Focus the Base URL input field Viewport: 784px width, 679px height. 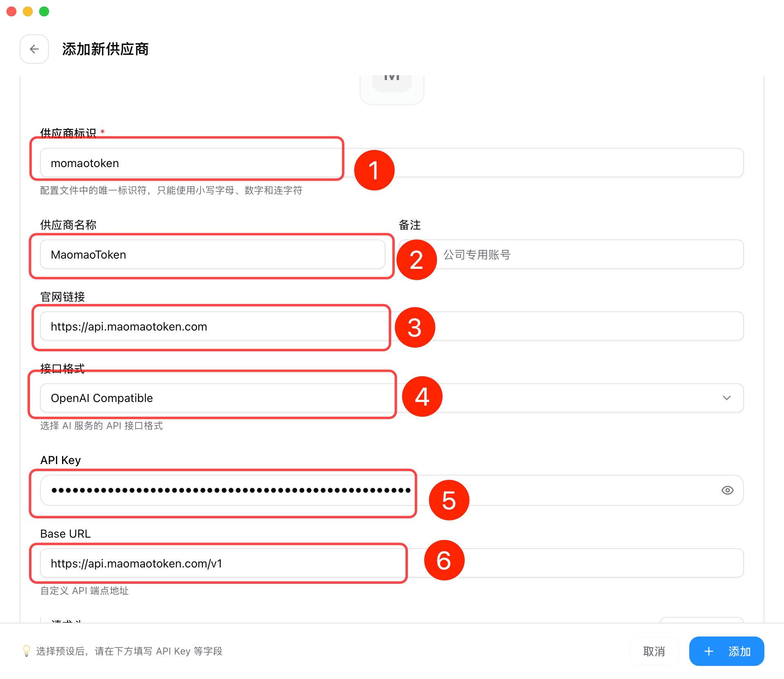[392, 563]
